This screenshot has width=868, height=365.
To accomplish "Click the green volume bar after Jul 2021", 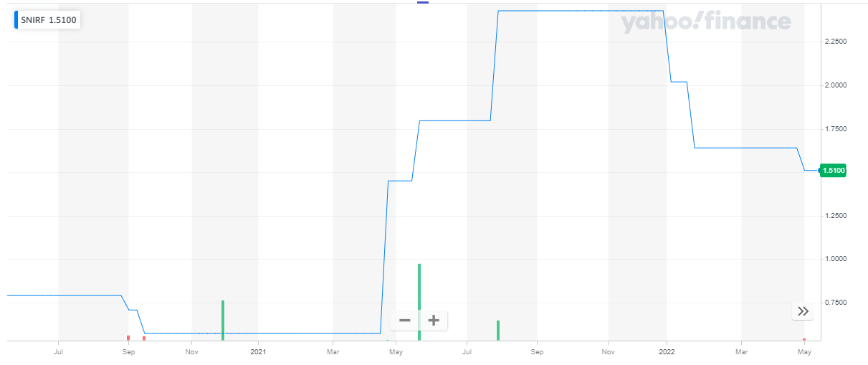I will [497, 330].
